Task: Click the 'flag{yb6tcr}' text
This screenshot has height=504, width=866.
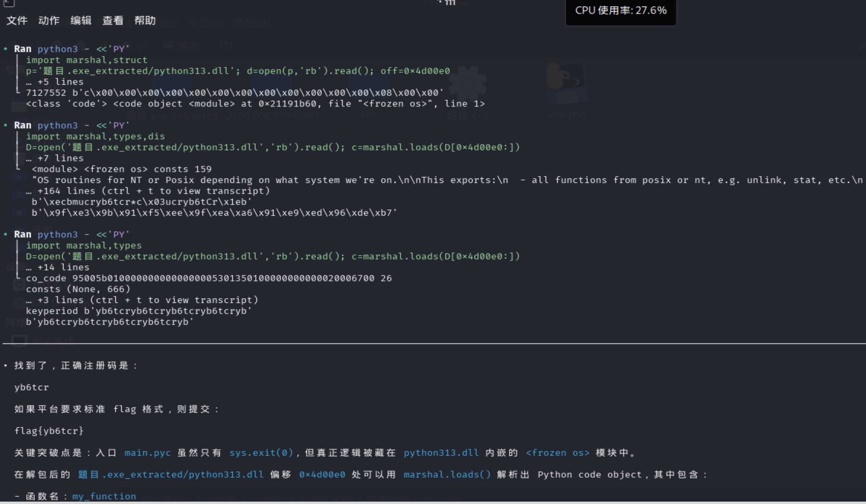Action: pos(49,431)
